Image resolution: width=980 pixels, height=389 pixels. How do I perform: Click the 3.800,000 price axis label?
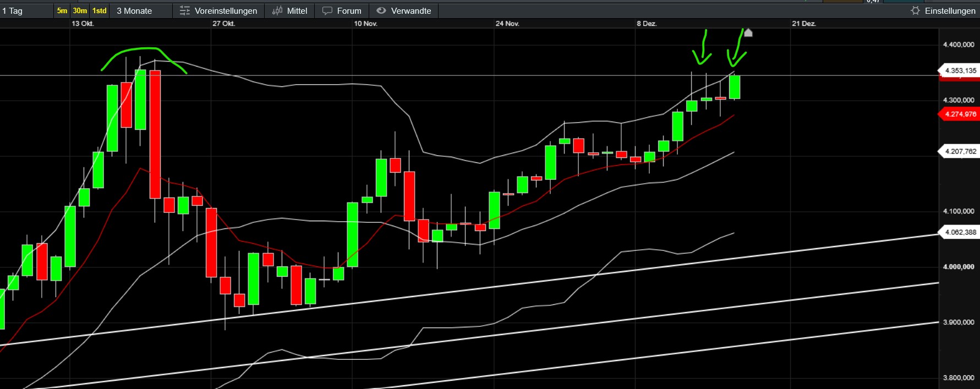959,378
